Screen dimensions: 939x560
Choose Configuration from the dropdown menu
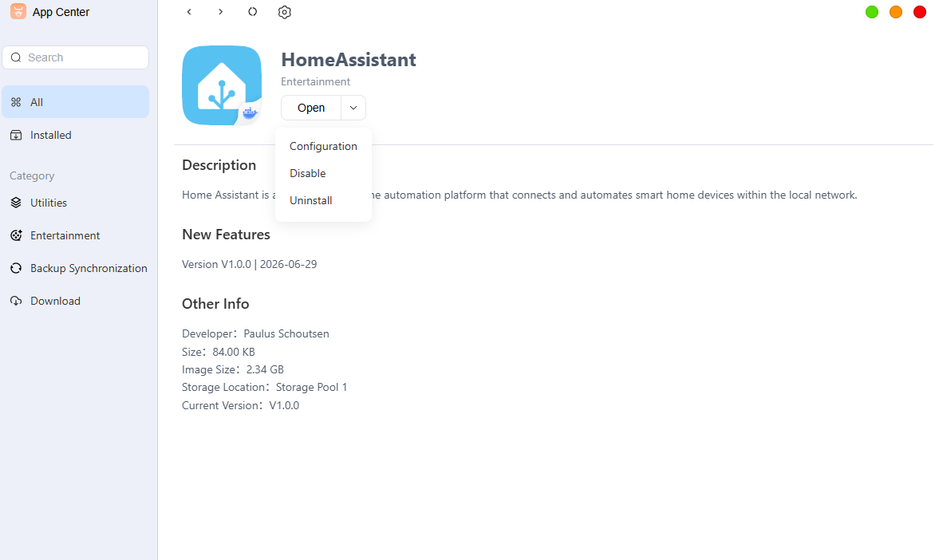click(323, 146)
